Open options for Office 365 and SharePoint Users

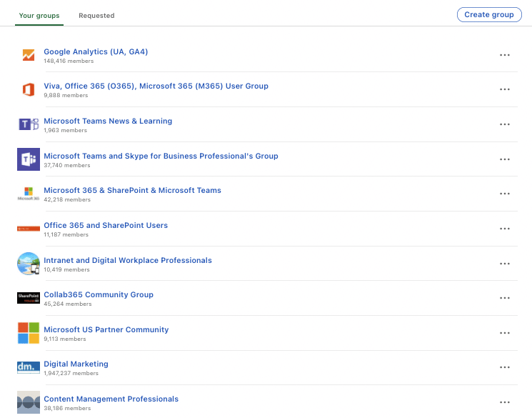pos(505,229)
